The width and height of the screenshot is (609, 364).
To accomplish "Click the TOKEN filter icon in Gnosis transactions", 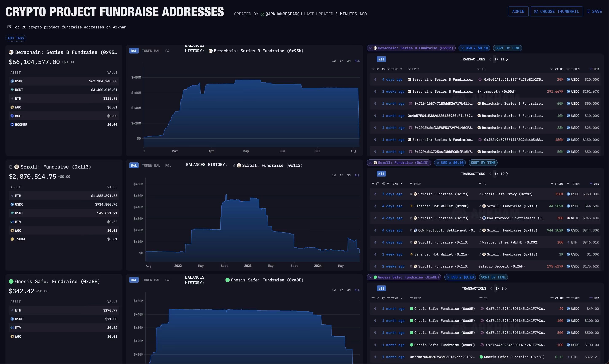I will pos(568,298).
